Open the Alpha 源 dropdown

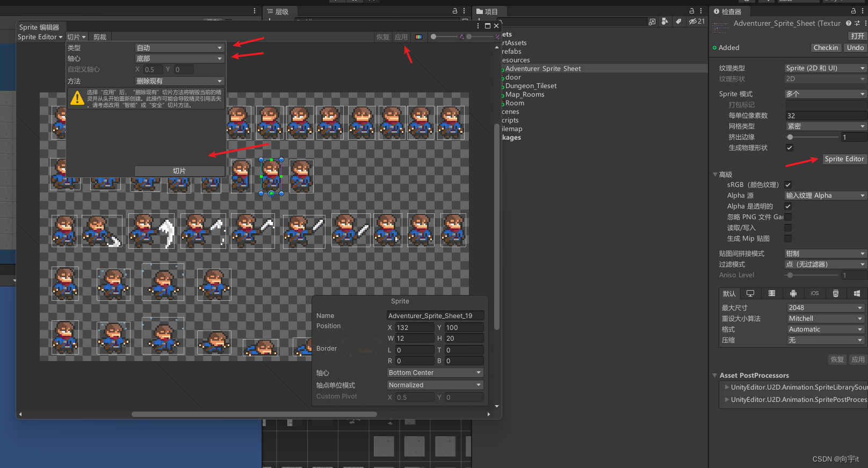click(826, 196)
